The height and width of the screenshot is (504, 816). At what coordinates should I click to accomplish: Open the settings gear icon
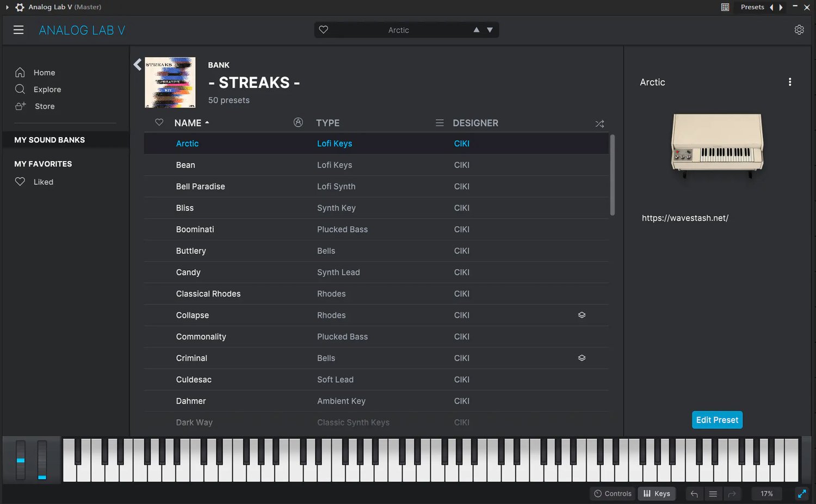point(799,30)
